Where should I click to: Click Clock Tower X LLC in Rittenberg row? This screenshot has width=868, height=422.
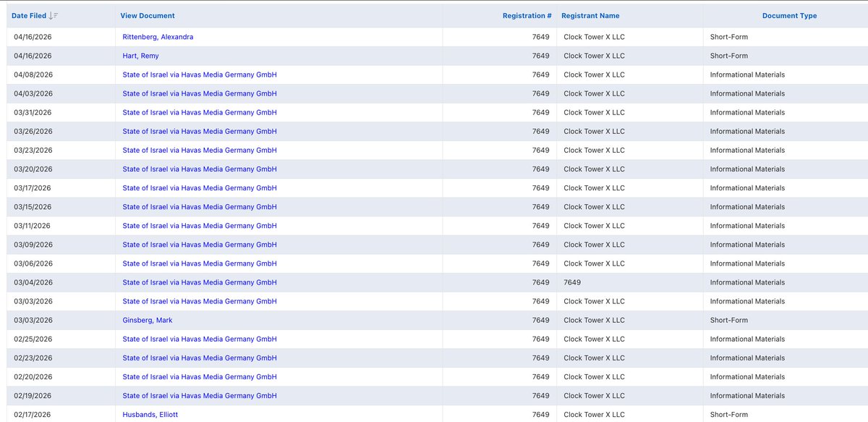[594, 37]
